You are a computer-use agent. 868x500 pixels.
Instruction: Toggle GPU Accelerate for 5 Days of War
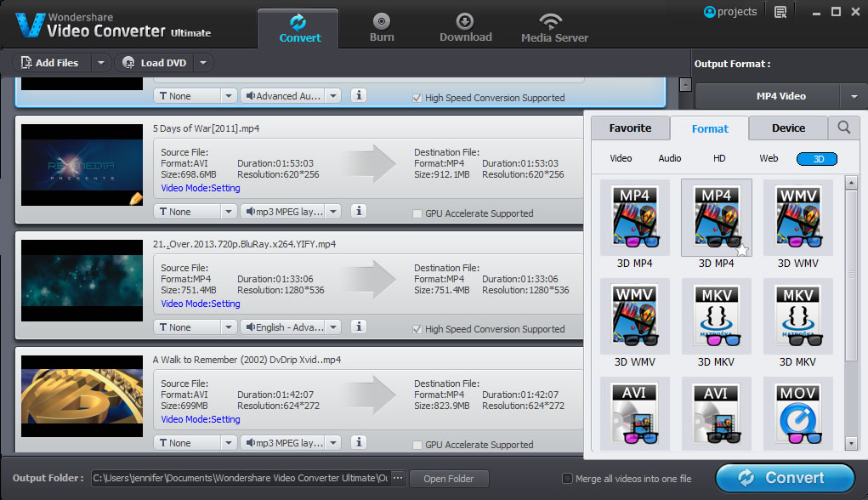(417, 213)
